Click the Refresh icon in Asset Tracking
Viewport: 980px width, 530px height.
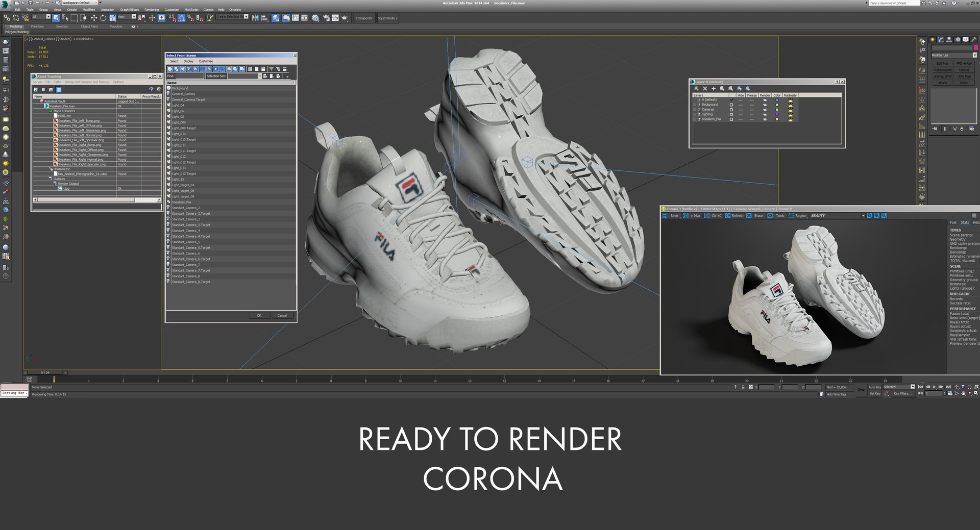pos(36,90)
